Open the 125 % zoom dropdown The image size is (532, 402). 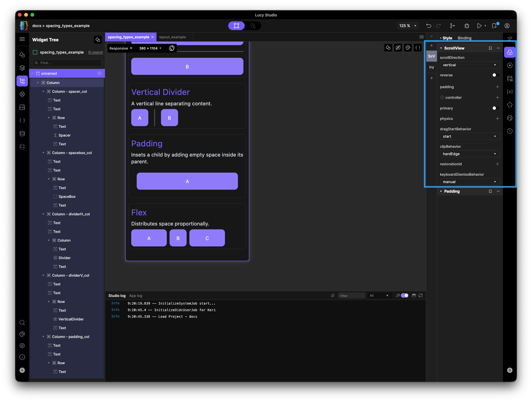(x=408, y=26)
